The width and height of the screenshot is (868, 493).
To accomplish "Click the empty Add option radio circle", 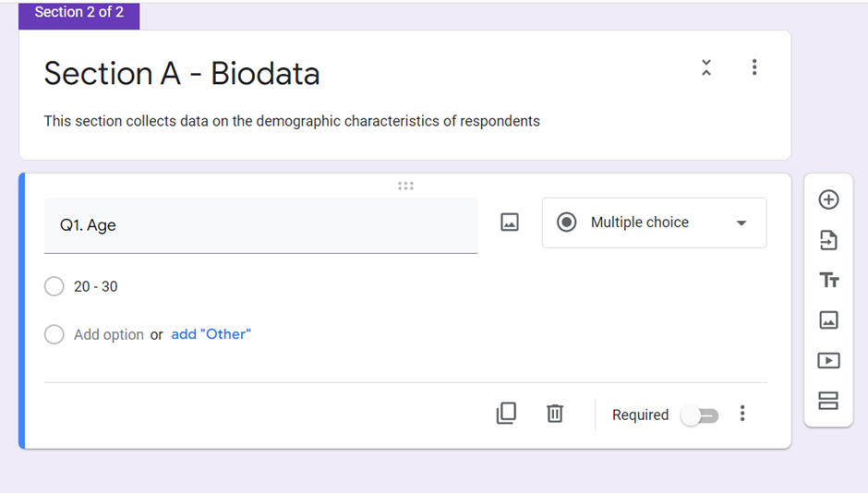I will point(54,334).
